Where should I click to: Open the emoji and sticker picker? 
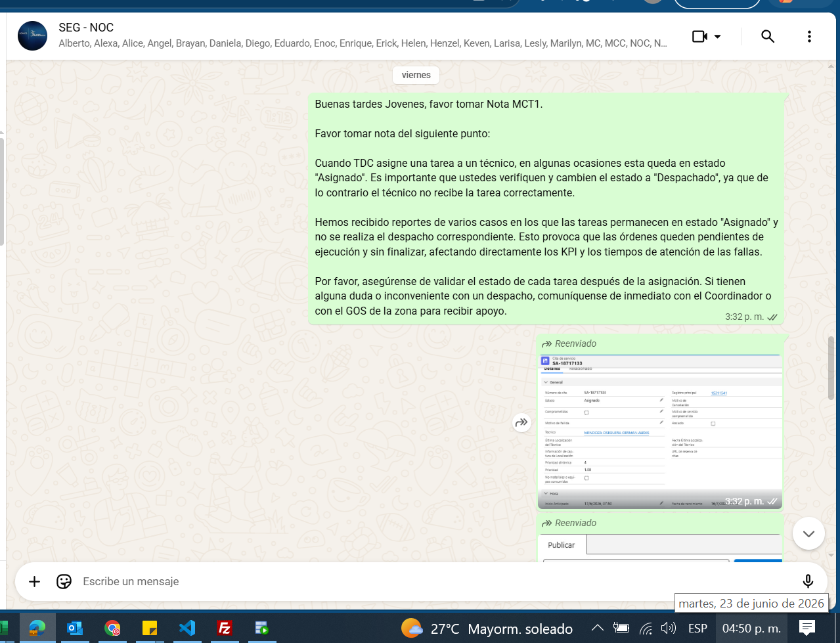(x=64, y=581)
